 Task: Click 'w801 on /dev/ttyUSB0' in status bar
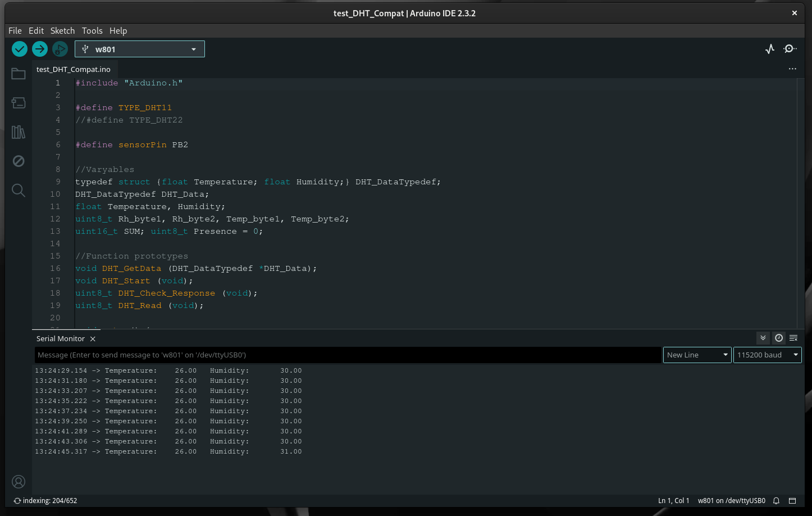[x=731, y=501]
